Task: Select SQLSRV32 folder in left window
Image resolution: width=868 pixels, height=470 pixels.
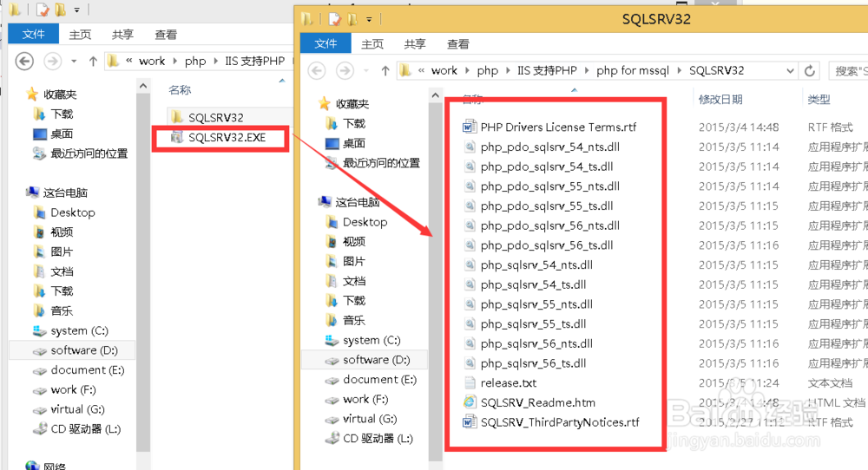Action: pyautogui.click(x=214, y=117)
